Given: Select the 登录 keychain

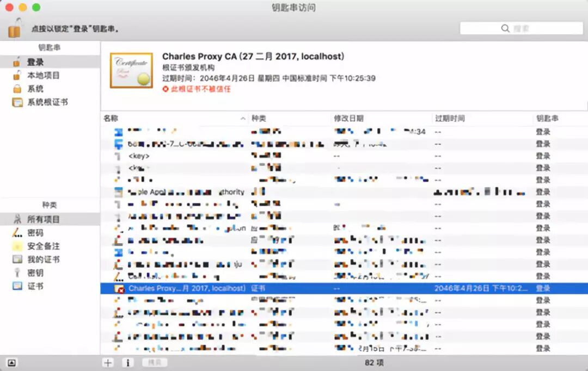Looking at the screenshot, I should (50, 62).
